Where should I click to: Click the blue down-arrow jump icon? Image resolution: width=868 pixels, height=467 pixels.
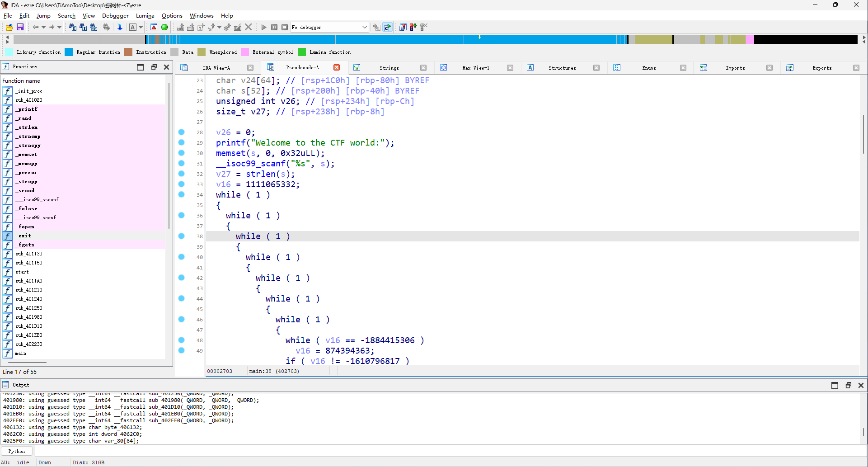(x=120, y=27)
